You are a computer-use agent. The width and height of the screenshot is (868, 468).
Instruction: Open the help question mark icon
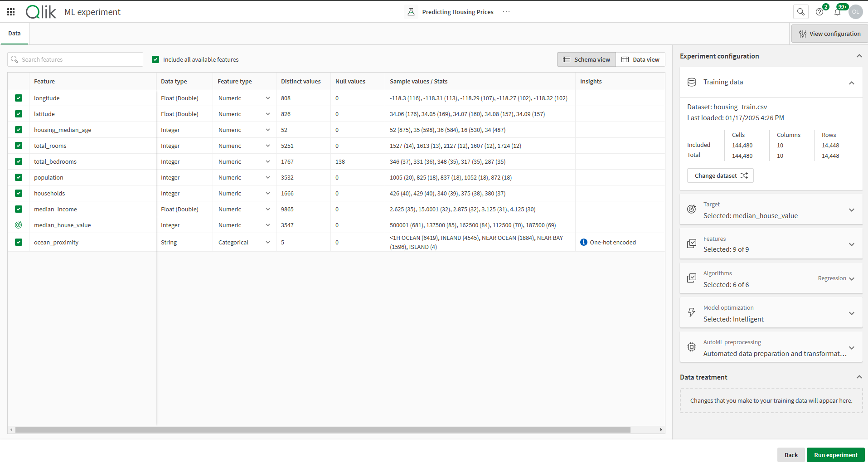[820, 12]
